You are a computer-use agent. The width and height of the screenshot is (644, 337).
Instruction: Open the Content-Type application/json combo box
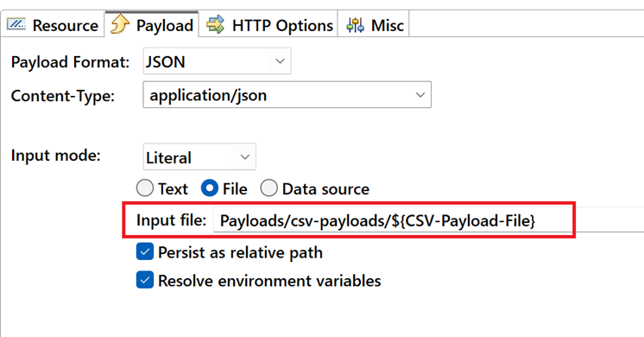tap(287, 95)
